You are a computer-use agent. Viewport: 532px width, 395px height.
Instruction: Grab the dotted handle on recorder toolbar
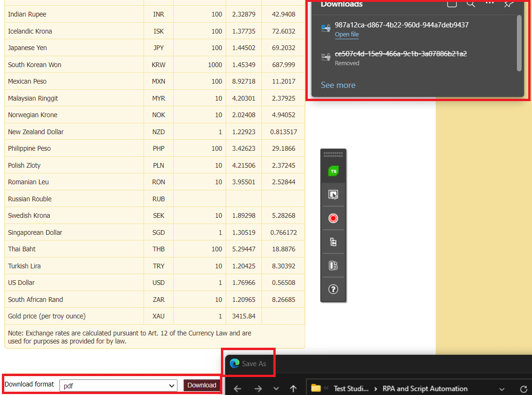coord(333,155)
